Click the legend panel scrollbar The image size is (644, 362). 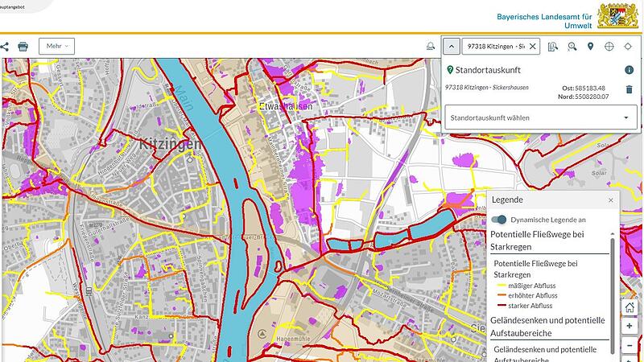pyautogui.click(x=614, y=290)
